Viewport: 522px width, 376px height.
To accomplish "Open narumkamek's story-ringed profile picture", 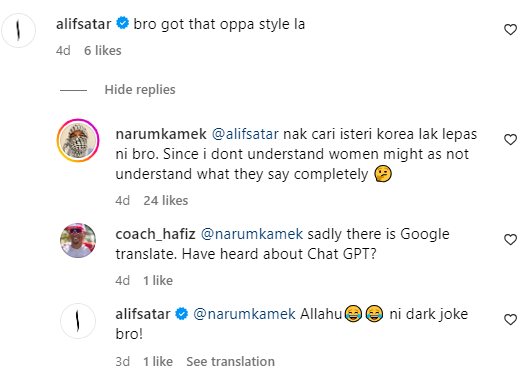I will pyautogui.click(x=78, y=140).
